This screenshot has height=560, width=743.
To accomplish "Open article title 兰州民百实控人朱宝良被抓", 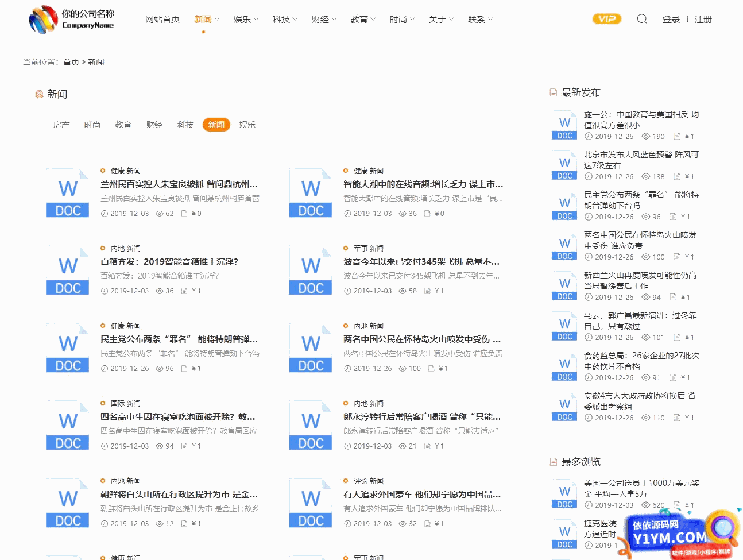I will tap(179, 184).
